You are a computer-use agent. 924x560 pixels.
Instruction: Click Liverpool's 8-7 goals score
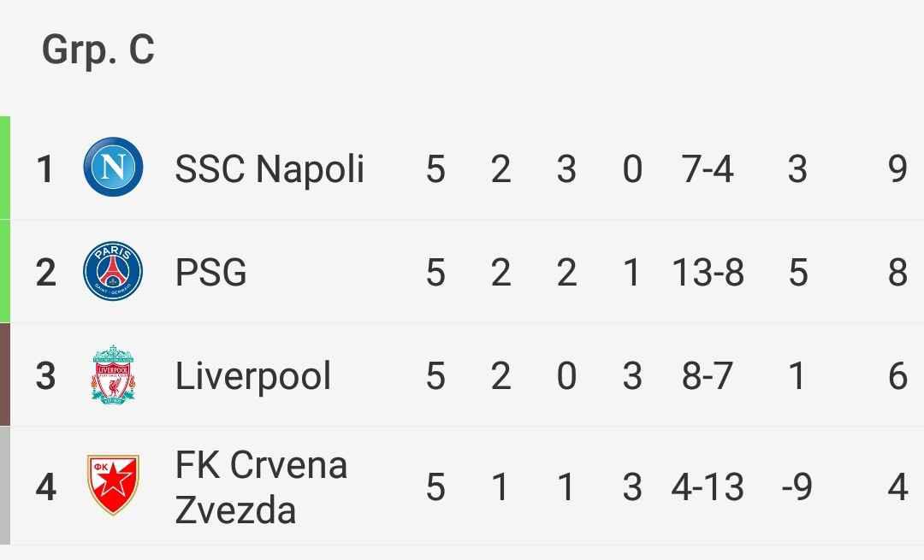click(x=708, y=375)
